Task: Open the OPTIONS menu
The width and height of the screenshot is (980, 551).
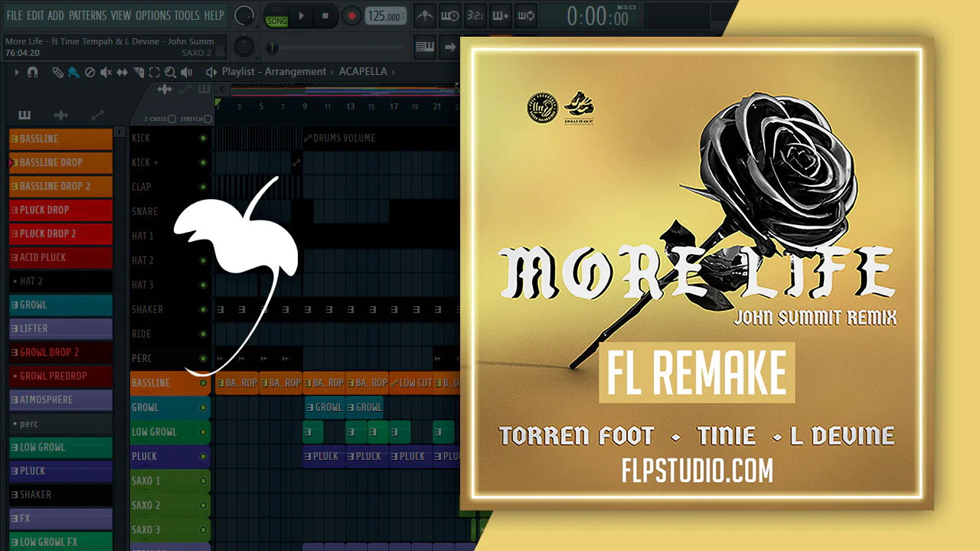Action: (153, 15)
